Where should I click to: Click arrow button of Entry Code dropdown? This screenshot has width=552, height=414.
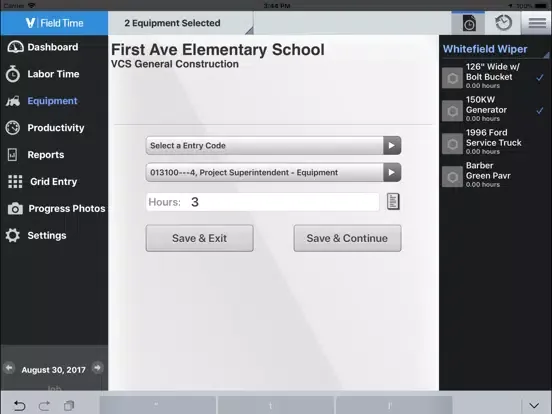click(x=392, y=145)
